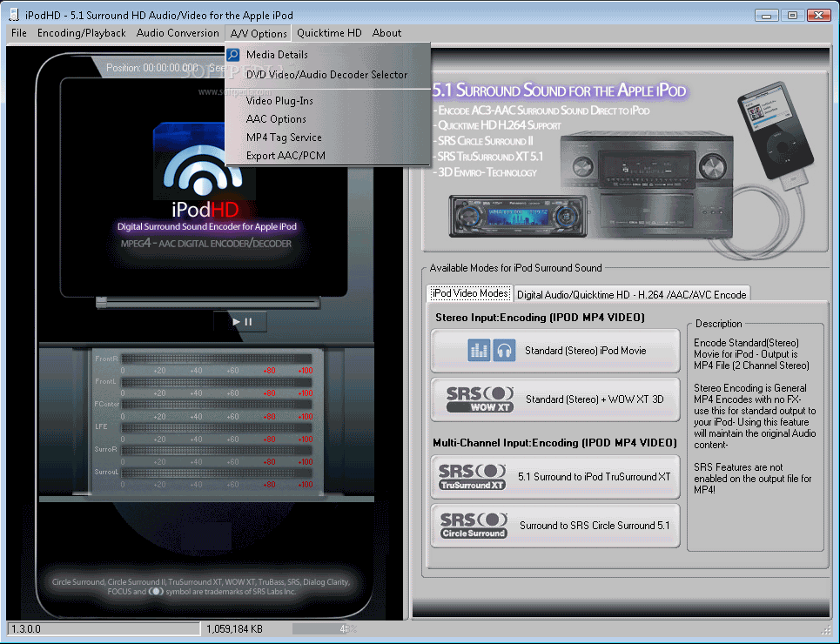Close the A/V Options menu
The image size is (840, 644).
pyautogui.click(x=259, y=33)
